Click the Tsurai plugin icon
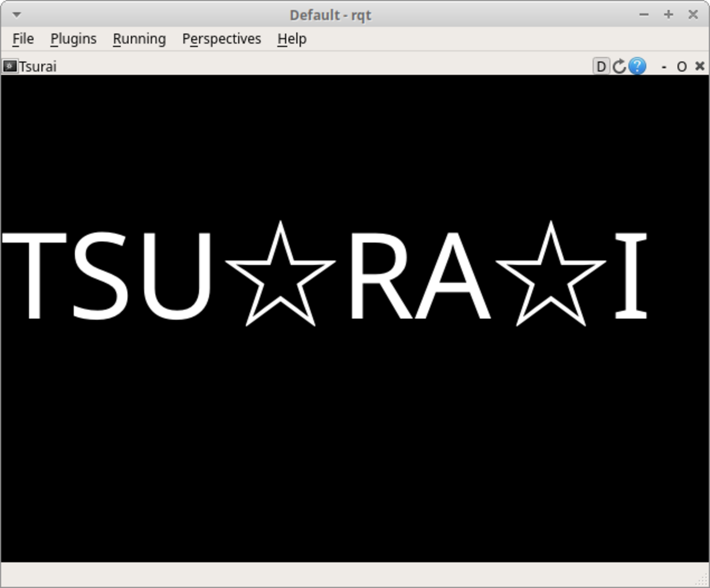Viewport: 710px width, 588px height. point(10,67)
